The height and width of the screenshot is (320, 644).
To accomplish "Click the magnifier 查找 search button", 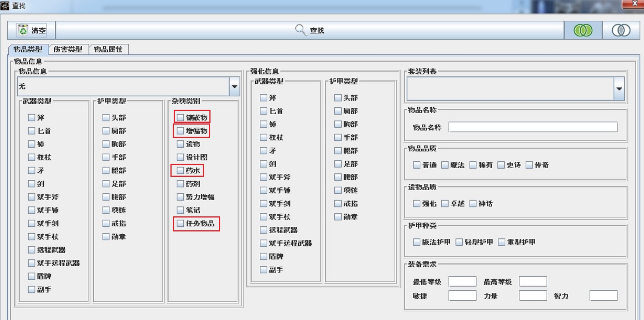I will pyautogui.click(x=310, y=30).
